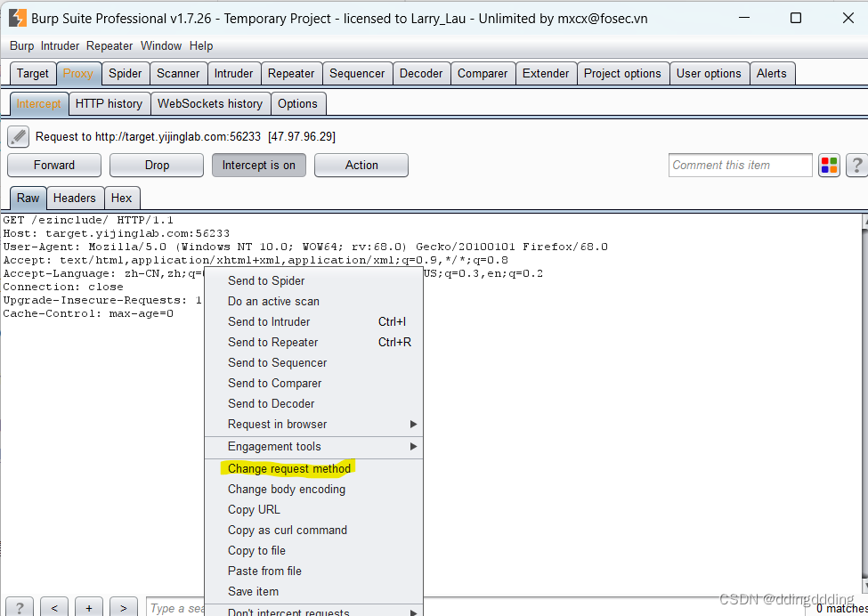868x616 pixels.
Task: Switch to the Target tab
Action: [x=33, y=74]
